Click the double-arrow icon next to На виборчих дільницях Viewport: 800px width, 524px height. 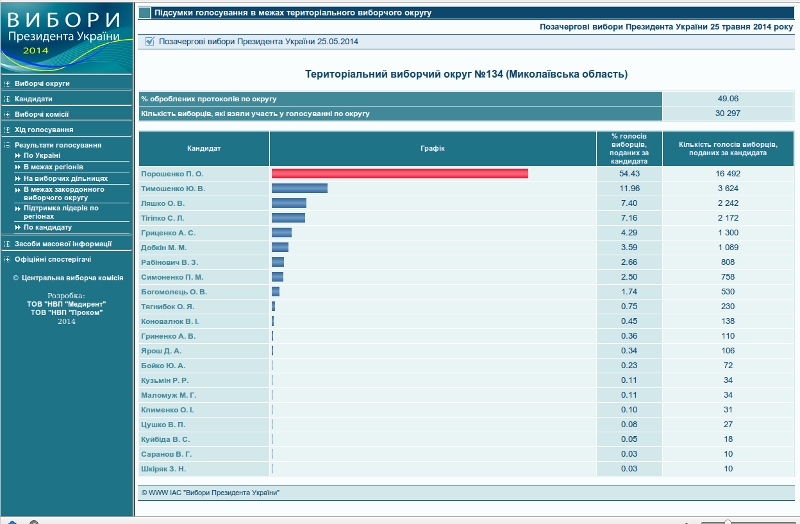pyautogui.click(x=18, y=179)
